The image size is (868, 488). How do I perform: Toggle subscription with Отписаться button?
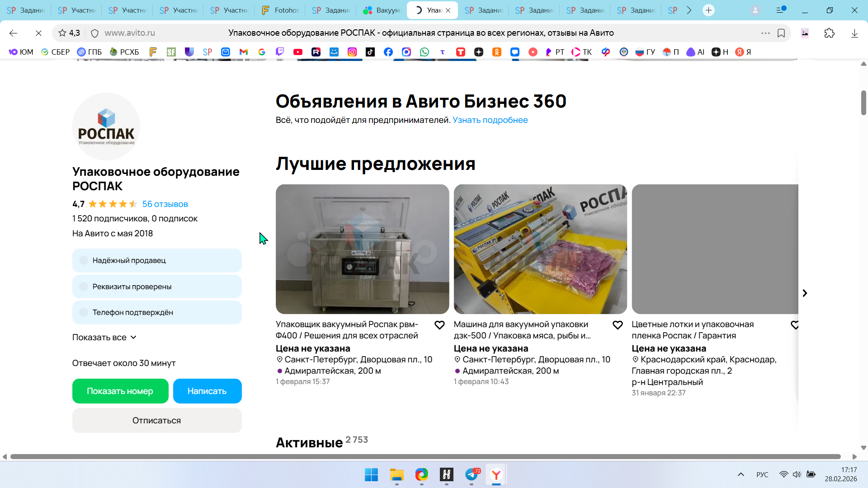pyautogui.click(x=157, y=420)
